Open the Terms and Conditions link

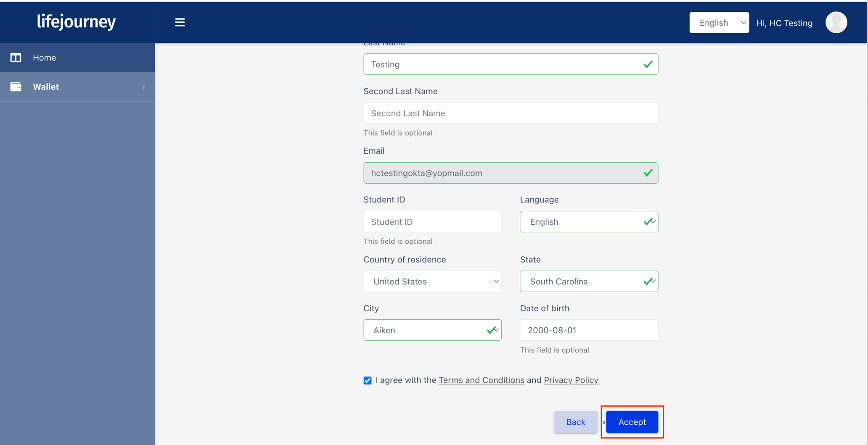pos(481,380)
